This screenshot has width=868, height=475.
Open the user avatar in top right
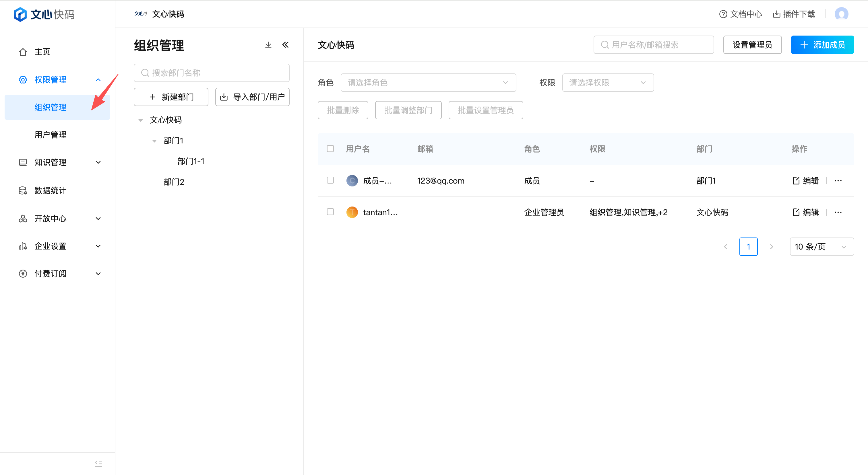coord(841,14)
